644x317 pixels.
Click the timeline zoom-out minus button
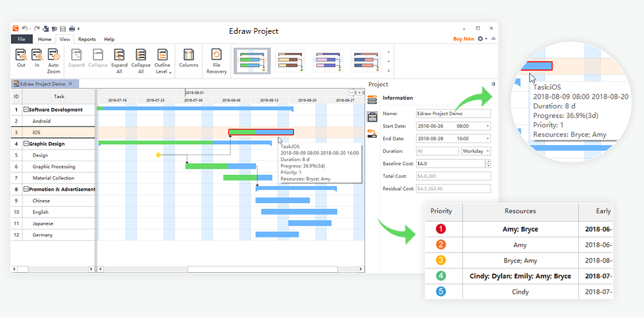[x=351, y=93]
